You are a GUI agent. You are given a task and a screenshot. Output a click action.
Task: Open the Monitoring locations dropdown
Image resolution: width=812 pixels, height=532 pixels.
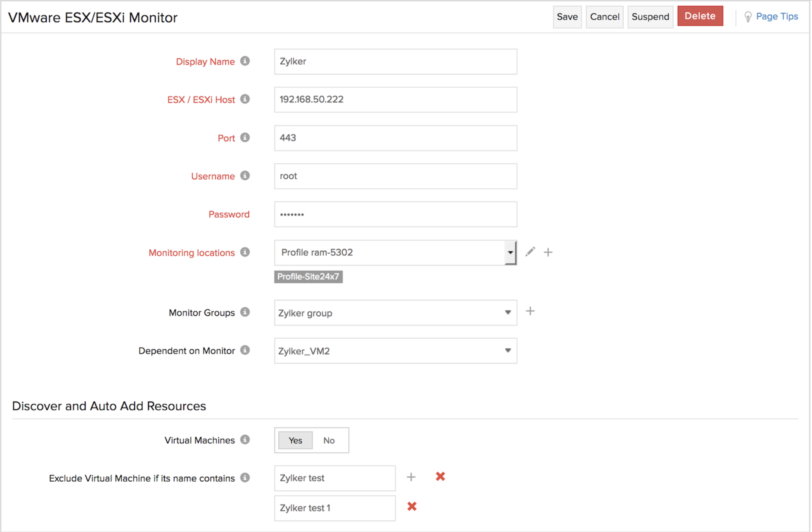click(x=510, y=253)
